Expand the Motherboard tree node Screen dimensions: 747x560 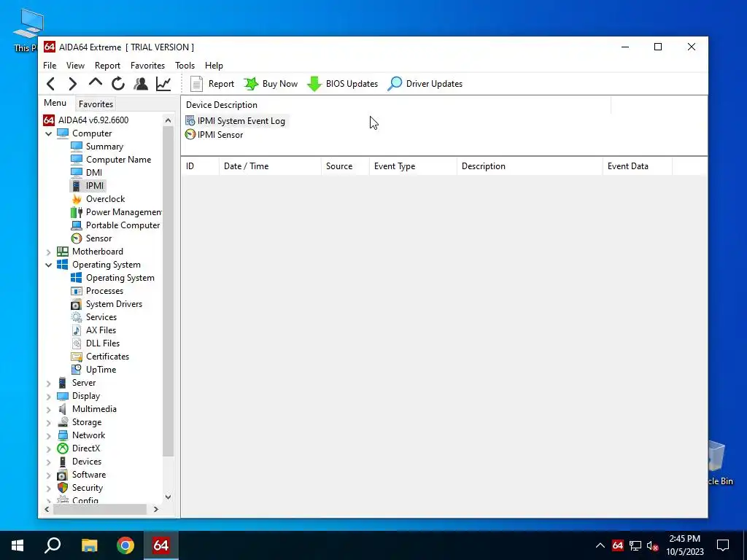pos(49,252)
